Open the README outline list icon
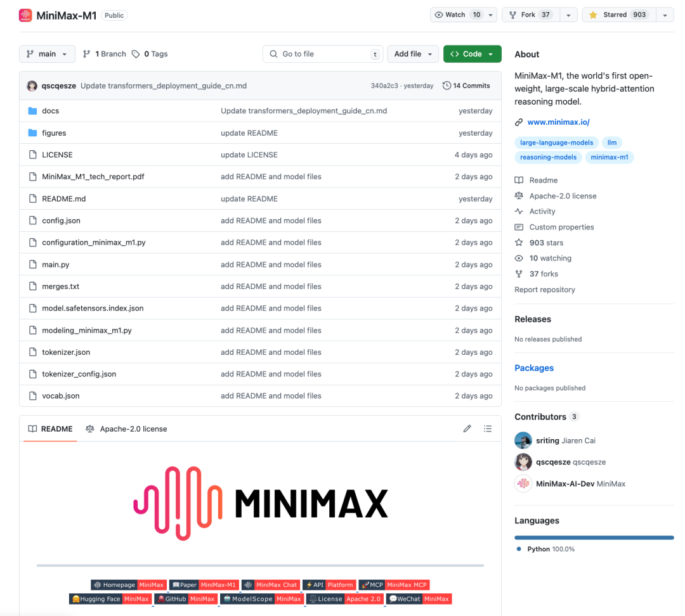 pos(488,429)
